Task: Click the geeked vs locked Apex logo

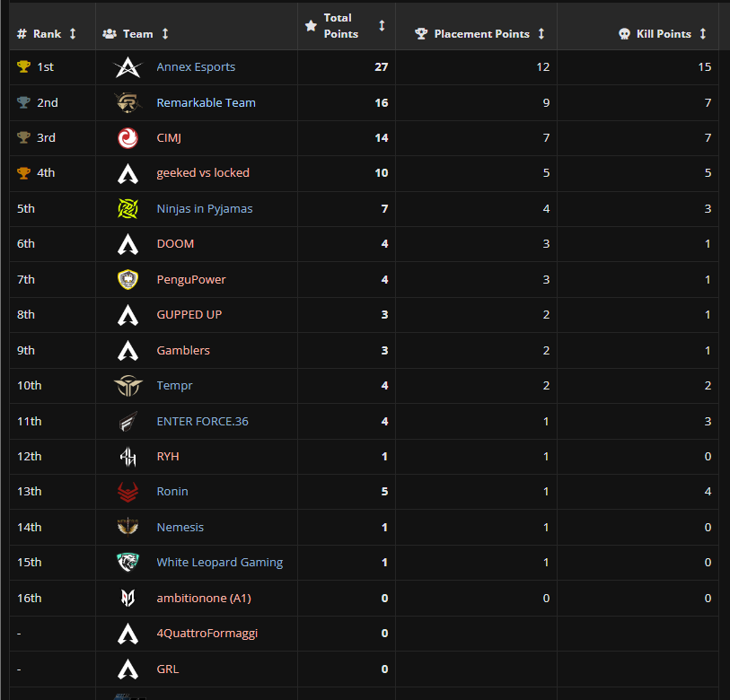Action: pyautogui.click(x=128, y=173)
